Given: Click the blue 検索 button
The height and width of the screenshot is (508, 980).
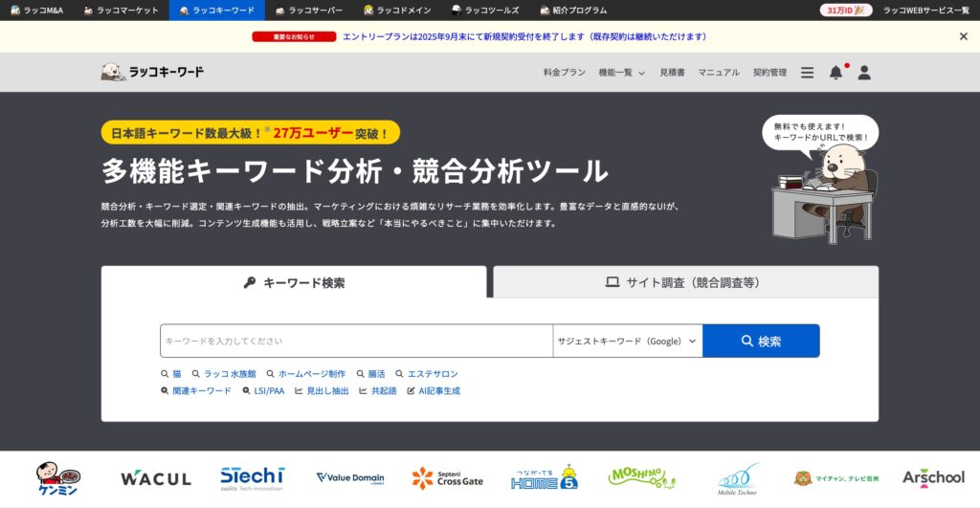Looking at the screenshot, I should pyautogui.click(x=761, y=342).
